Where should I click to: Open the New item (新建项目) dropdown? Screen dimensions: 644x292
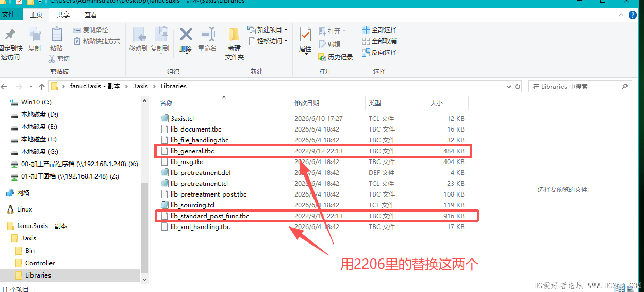click(x=267, y=30)
